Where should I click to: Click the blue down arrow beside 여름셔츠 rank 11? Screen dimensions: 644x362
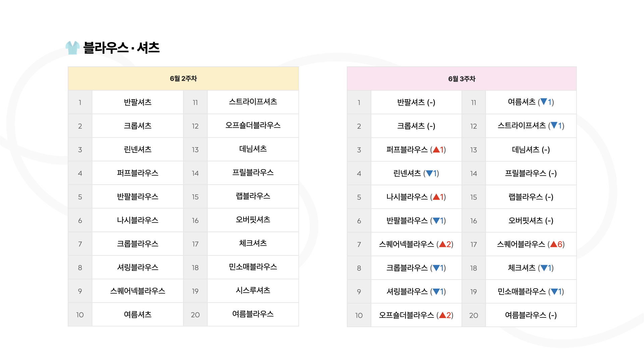click(544, 102)
